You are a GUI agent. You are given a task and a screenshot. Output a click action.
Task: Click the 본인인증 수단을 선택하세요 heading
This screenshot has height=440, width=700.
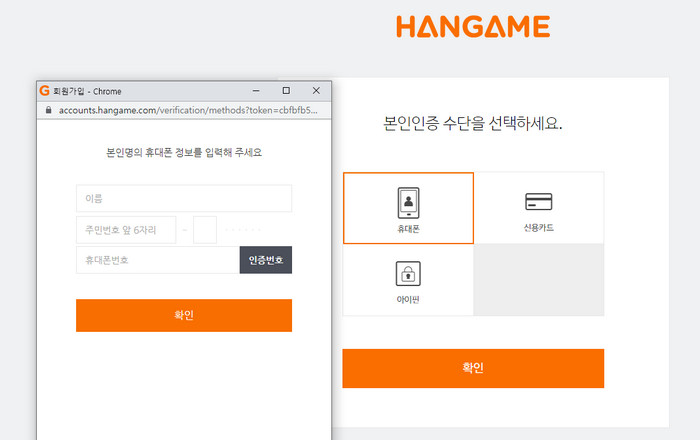coord(473,123)
